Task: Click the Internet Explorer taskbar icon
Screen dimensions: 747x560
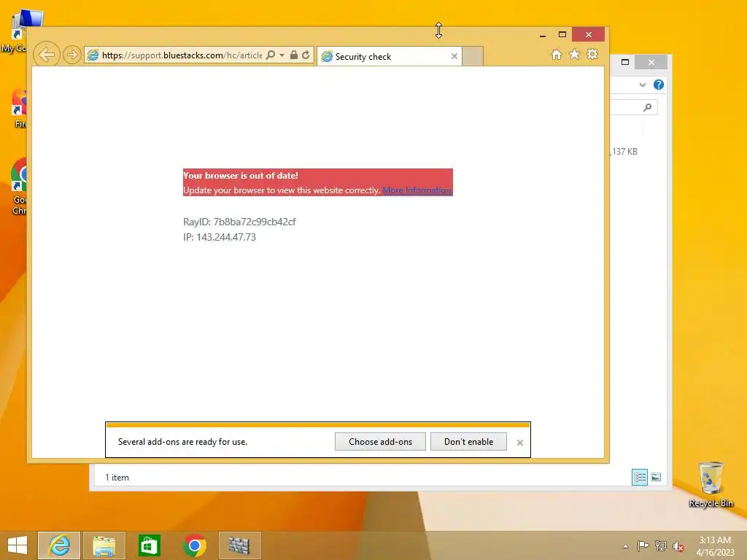Action: point(59,545)
